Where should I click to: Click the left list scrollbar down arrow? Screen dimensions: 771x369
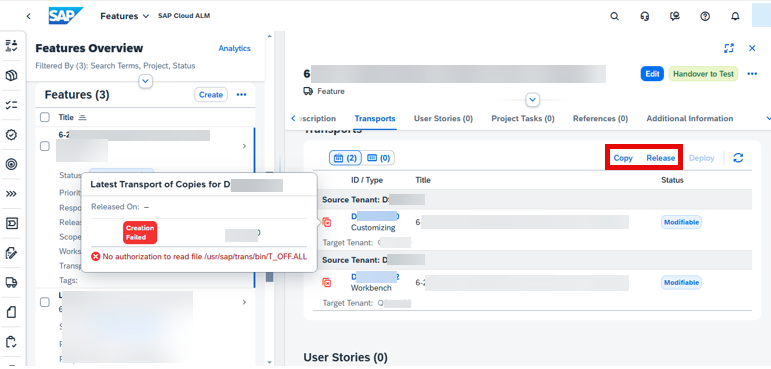[269, 362]
